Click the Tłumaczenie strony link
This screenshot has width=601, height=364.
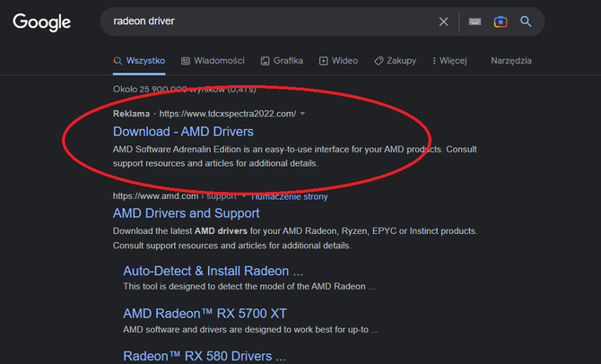coord(290,196)
